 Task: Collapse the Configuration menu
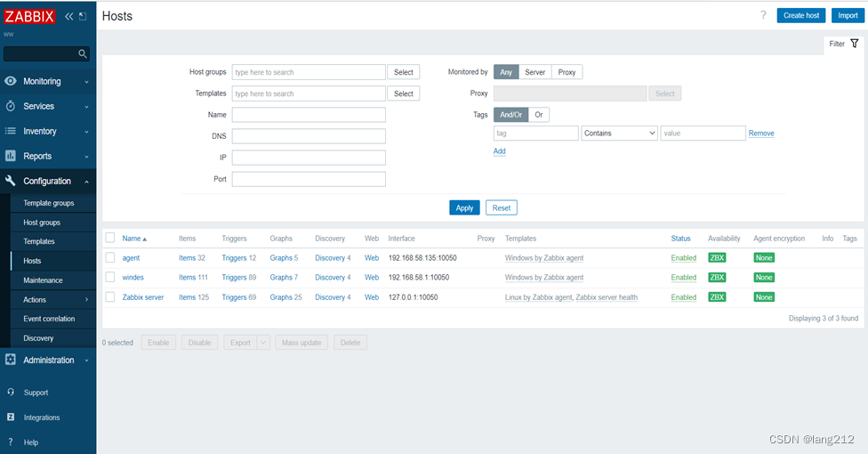86,182
